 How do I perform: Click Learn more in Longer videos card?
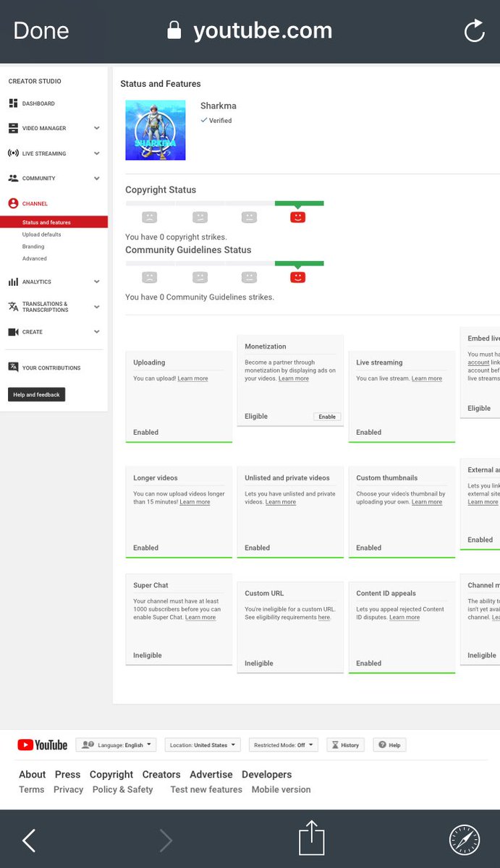coord(195,502)
